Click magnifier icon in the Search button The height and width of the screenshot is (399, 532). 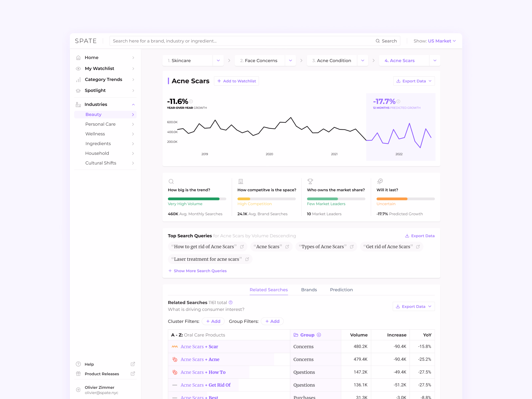coord(378,41)
